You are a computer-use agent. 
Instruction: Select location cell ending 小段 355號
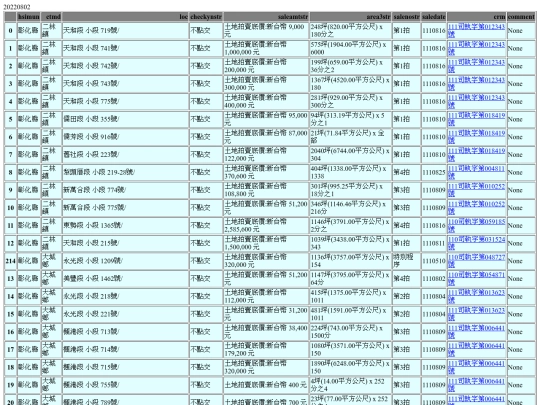125,120
